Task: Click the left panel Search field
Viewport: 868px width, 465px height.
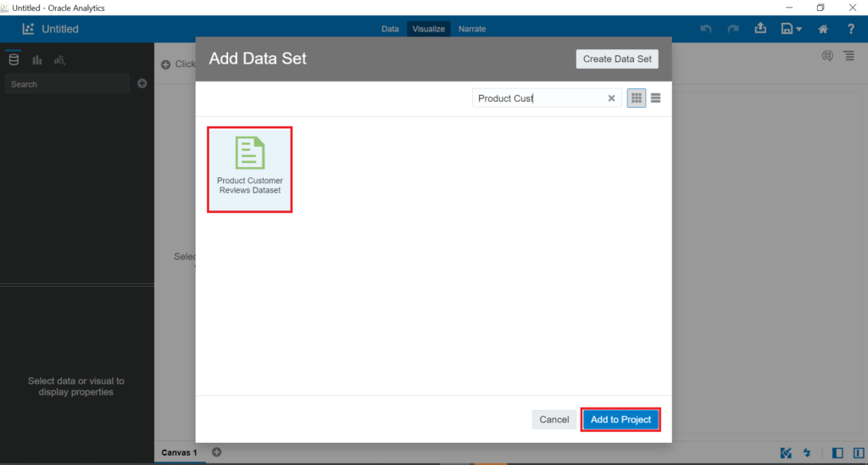Action: coord(67,84)
